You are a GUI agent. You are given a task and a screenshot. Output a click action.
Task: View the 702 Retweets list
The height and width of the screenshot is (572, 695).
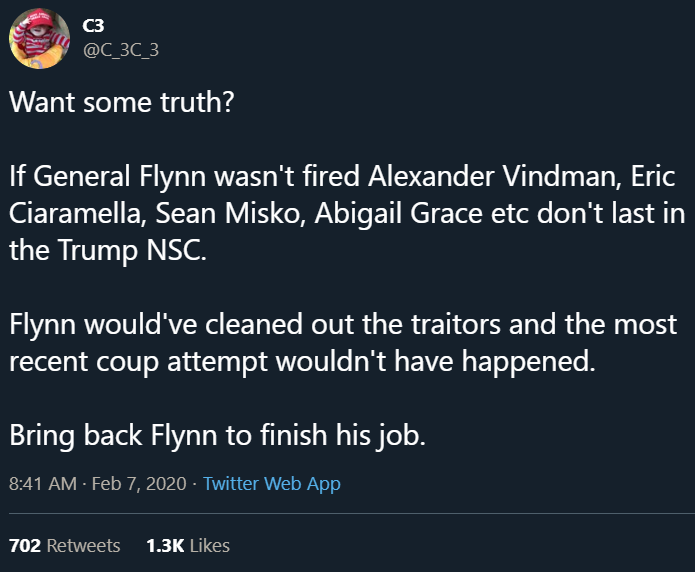pyautogui.click(x=64, y=546)
